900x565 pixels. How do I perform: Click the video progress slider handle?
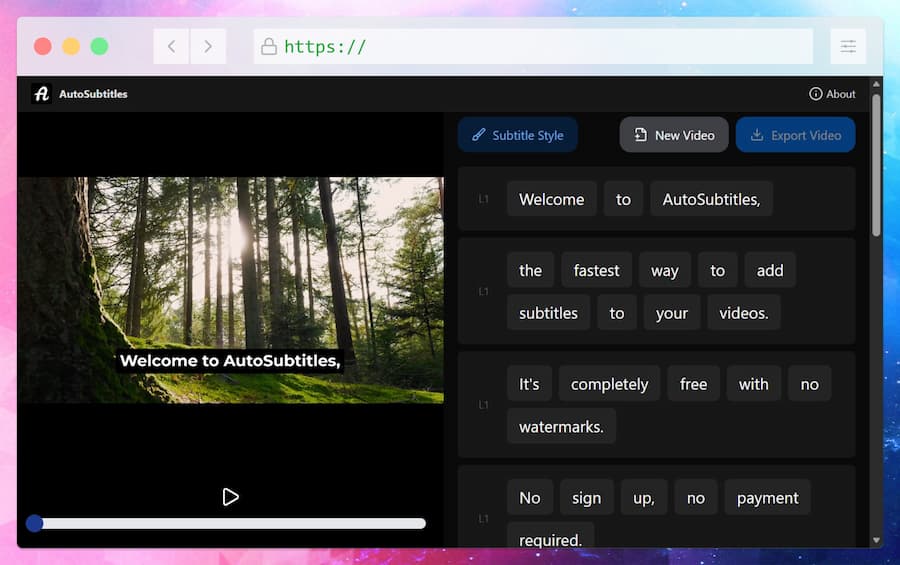(34, 523)
